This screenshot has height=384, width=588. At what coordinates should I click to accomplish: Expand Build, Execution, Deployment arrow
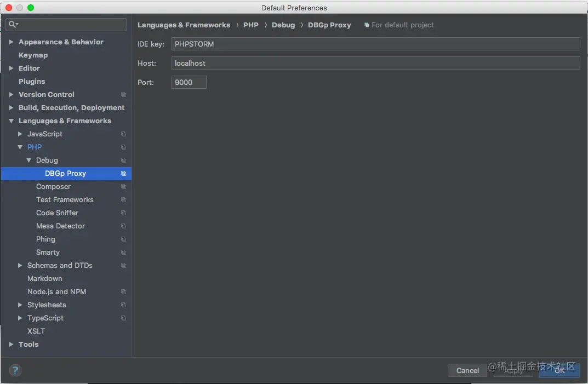12,107
